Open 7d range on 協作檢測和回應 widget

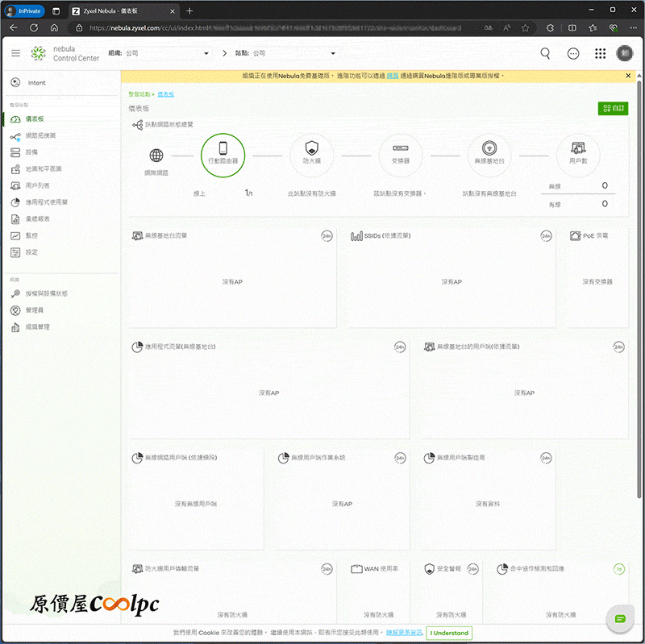618,569
